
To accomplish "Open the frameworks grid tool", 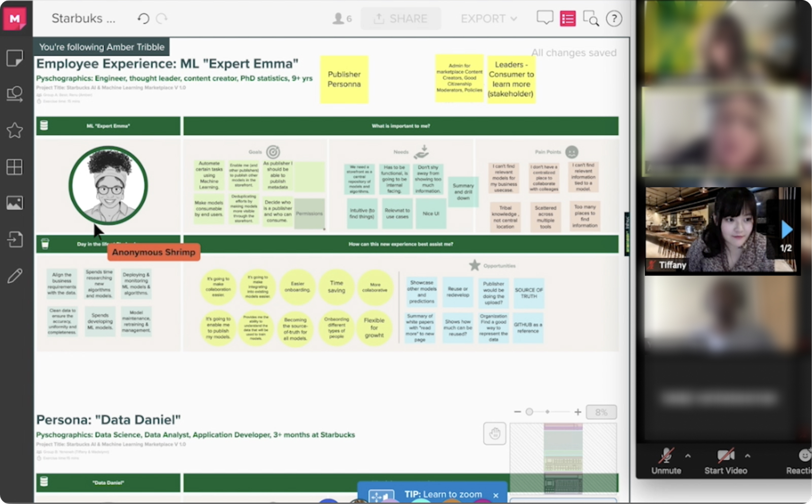I will click(15, 167).
